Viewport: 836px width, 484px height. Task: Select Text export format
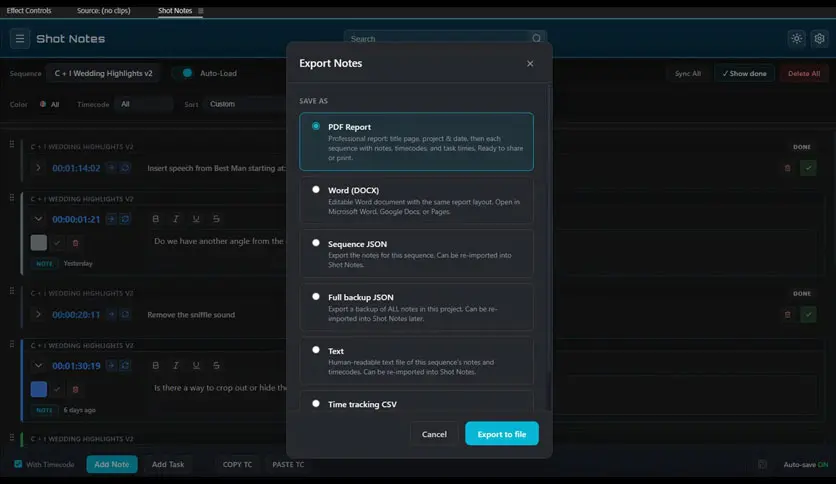(x=416, y=361)
